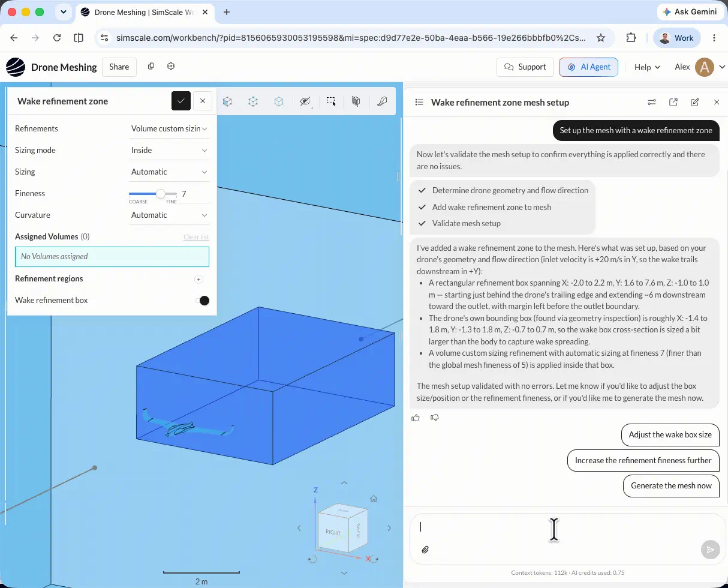Roll the view clockwise
728x588 pixels.
(x=375, y=559)
